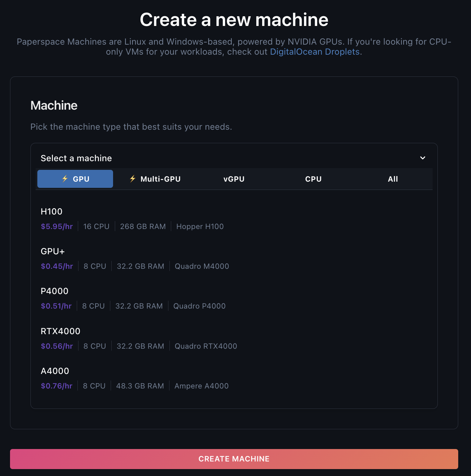
Task: Click the lightning bolt icon on Multi-GPU tab
Action: pyautogui.click(x=132, y=179)
